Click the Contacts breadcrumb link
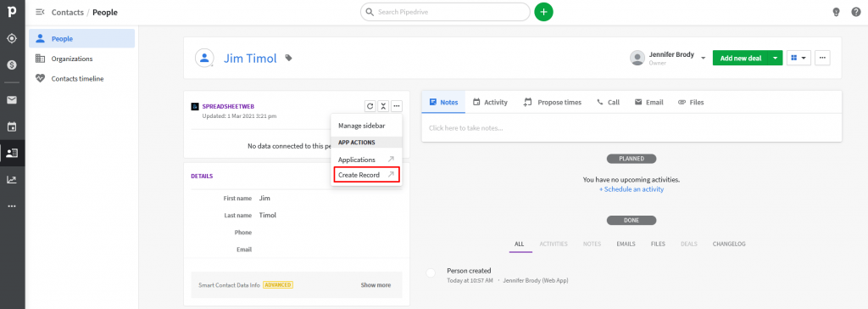 pyautogui.click(x=68, y=12)
